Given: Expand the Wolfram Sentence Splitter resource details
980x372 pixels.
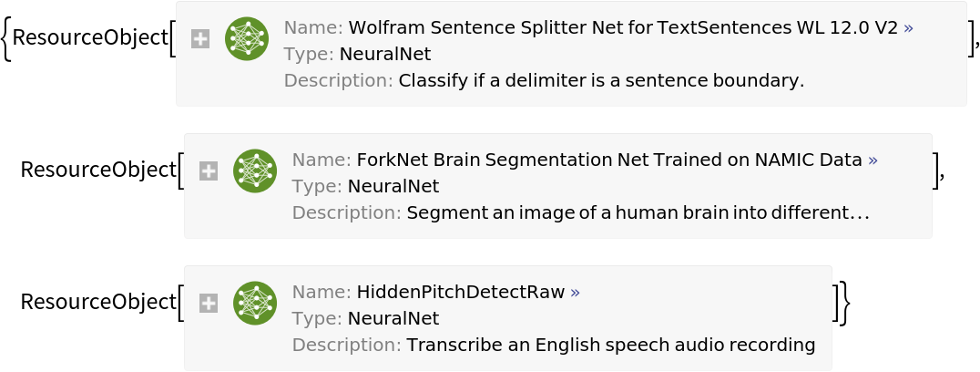Looking at the screenshot, I should click(x=200, y=39).
